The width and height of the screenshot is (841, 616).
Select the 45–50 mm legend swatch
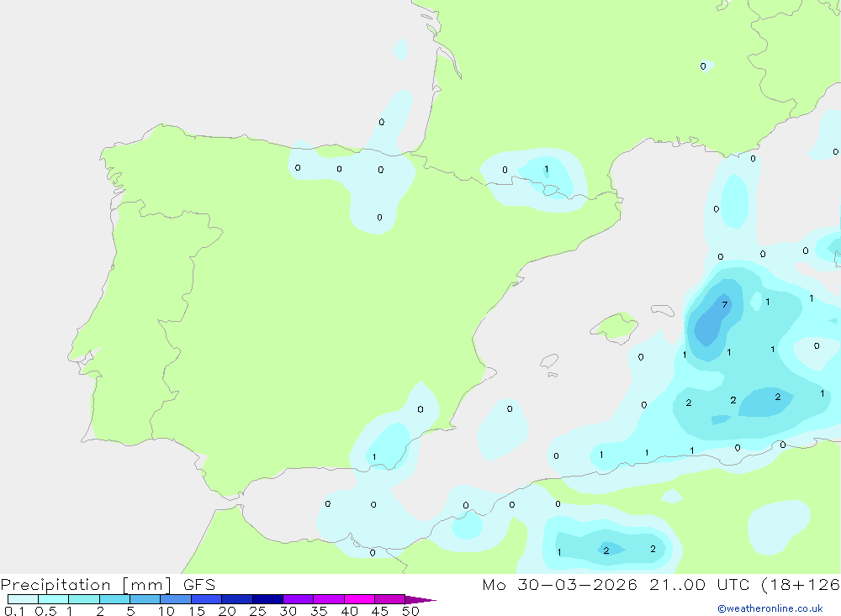(389, 599)
